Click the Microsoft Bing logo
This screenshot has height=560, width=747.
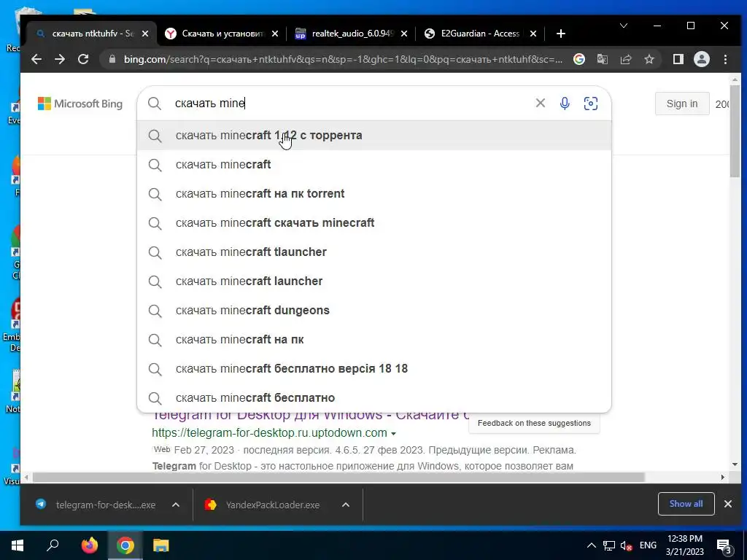[x=80, y=104]
